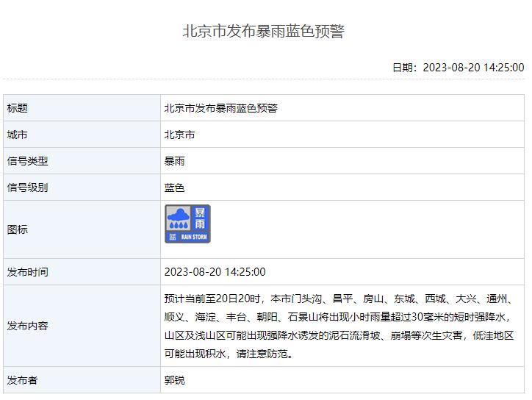Screen dimensions: 532x400
Task: Click the 北京市 city value cell
Action: click(179, 135)
